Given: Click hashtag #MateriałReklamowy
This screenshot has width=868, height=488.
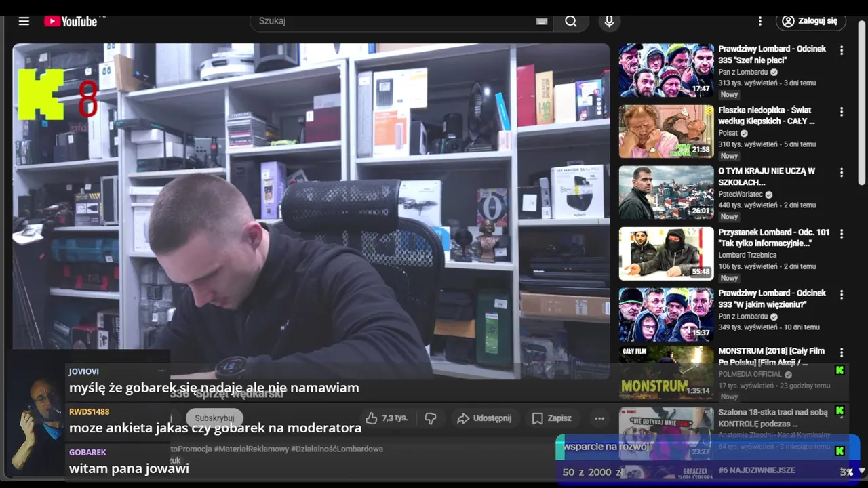Looking at the screenshot, I should 251,449.
